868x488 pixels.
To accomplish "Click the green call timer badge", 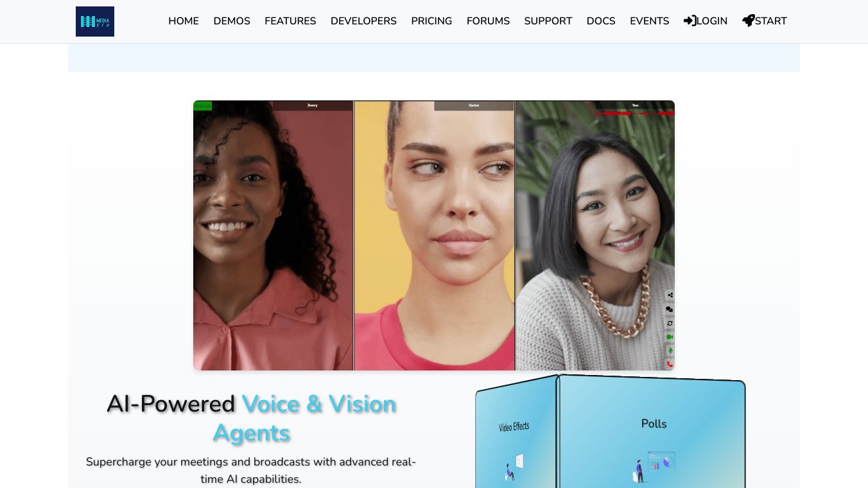I will click(x=202, y=106).
